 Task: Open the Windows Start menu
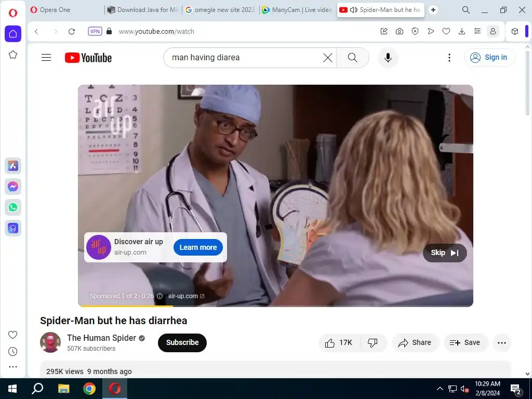12,389
